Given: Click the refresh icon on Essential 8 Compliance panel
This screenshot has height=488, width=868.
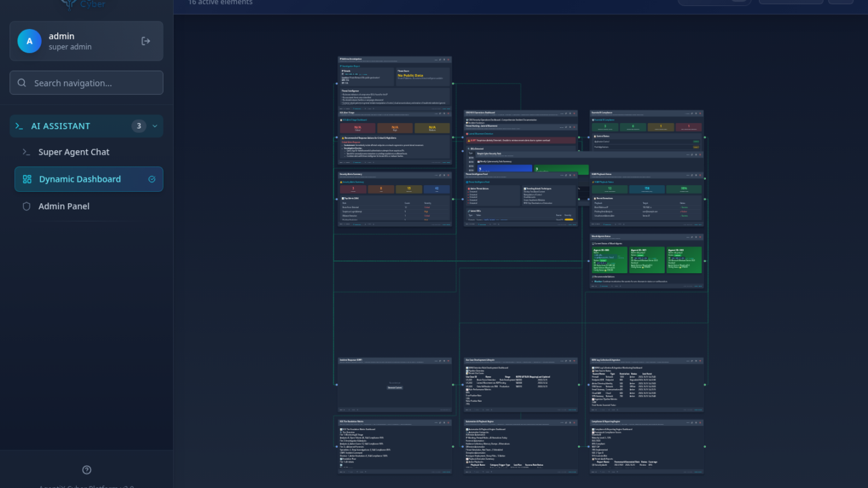Looking at the screenshot, I should [692, 113].
